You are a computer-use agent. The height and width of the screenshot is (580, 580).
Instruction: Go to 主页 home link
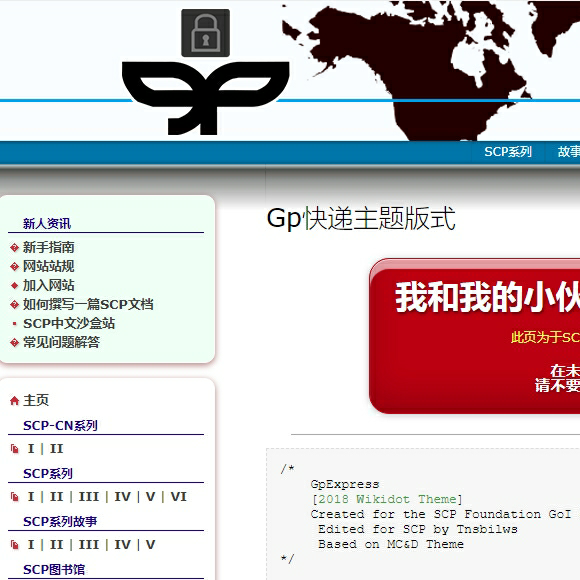[36, 400]
